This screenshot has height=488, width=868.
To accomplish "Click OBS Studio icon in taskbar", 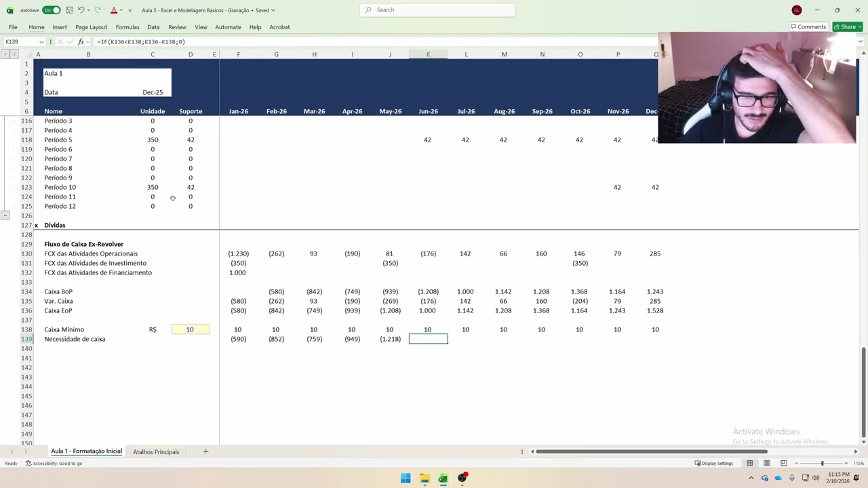I will 462,479.
